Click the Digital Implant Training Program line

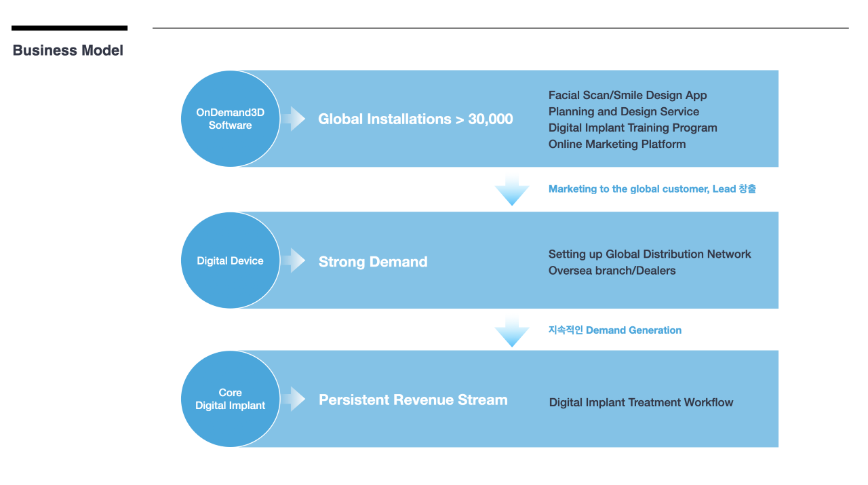tap(633, 128)
